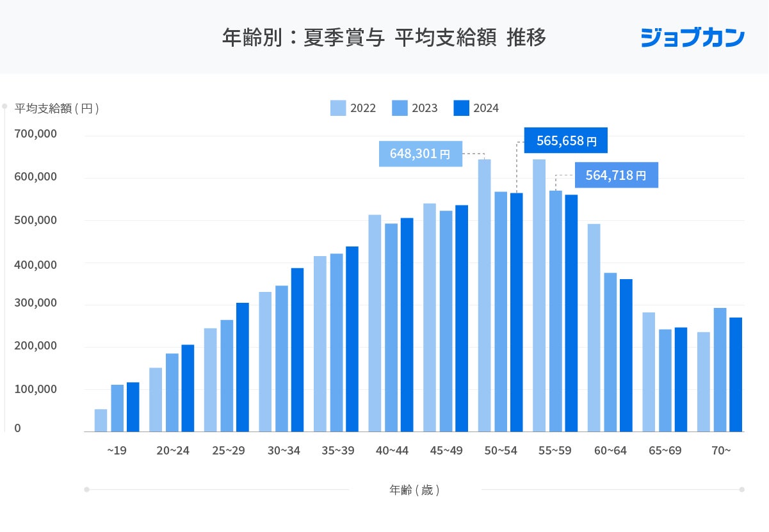Click the 565,658円 data label
The height and width of the screenshot is (532, 769).
[x=565, y=141]
